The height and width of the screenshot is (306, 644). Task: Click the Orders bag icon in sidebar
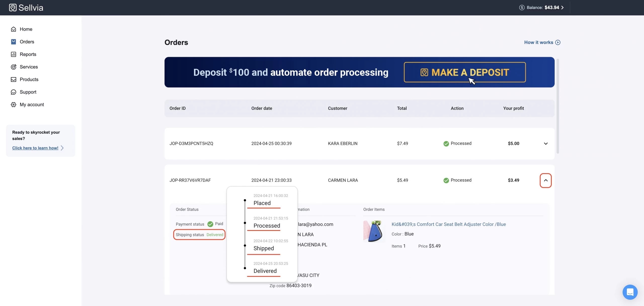(x=14, y=42)
